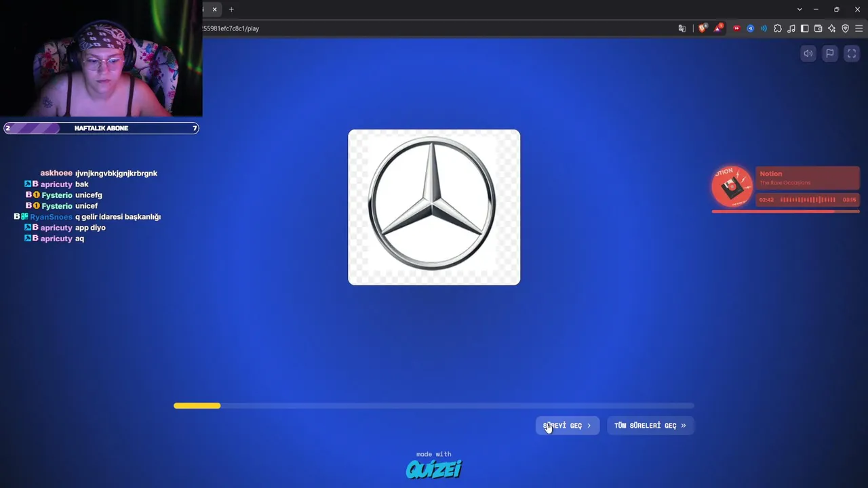Open the Brave Shields lion icon
This screenshot has width=868, height=488.
pos(703,28)
